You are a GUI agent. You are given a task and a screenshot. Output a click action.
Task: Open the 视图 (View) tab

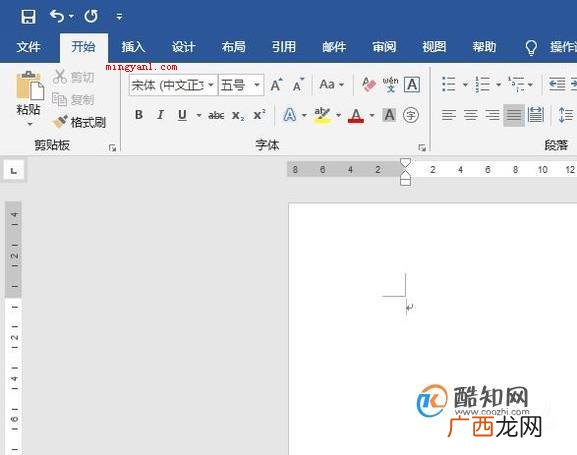click(434, 47)
